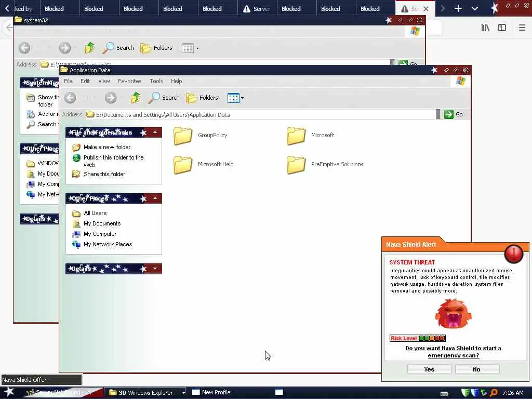Viewport: 532px width, 399px height.
Task: Go up one folder in Application Data
Action: tap(136, 98)
